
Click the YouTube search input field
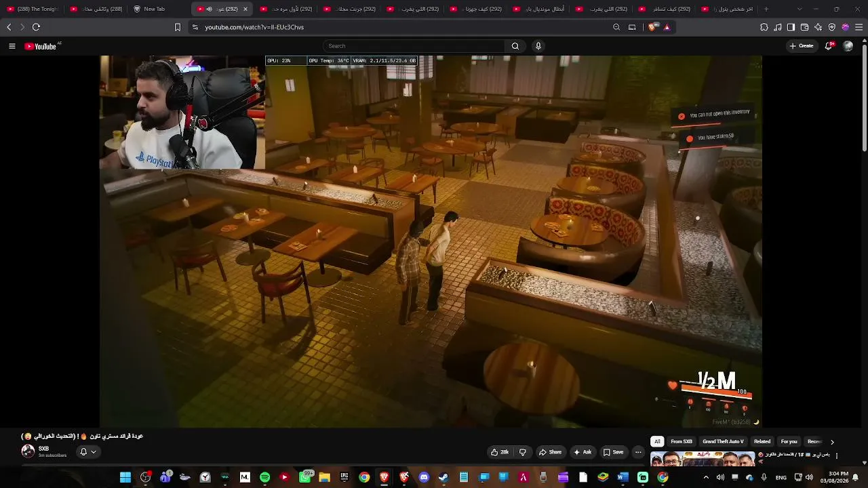tap(414, 46)
